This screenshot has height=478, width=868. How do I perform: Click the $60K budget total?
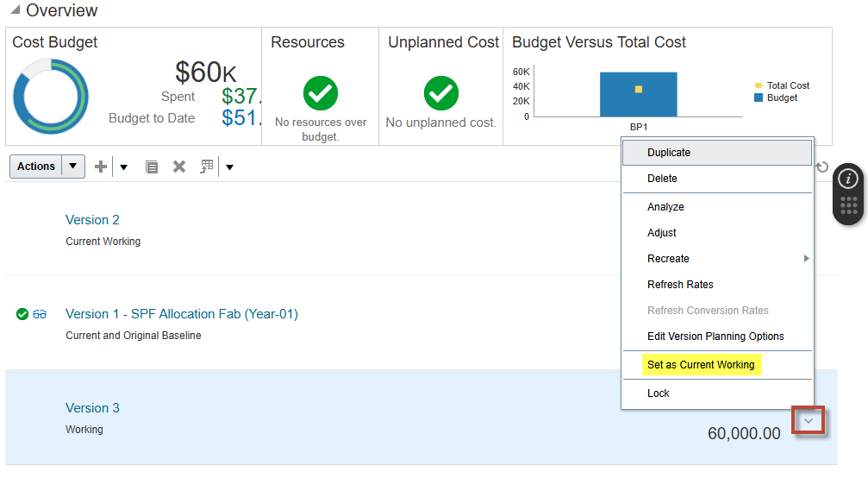205,72
